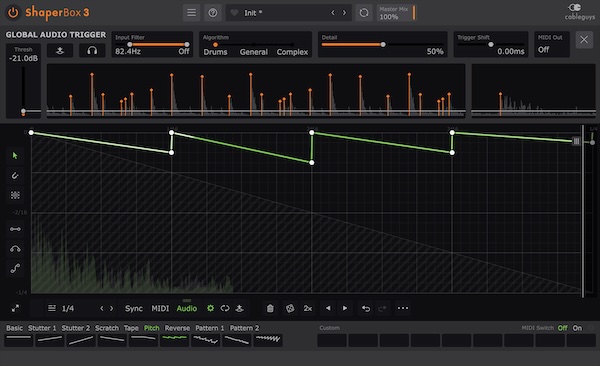Viewport: 600px width, 366px height.
Task: Toggle headphones listen for trigger
Action: coord(92,51)
